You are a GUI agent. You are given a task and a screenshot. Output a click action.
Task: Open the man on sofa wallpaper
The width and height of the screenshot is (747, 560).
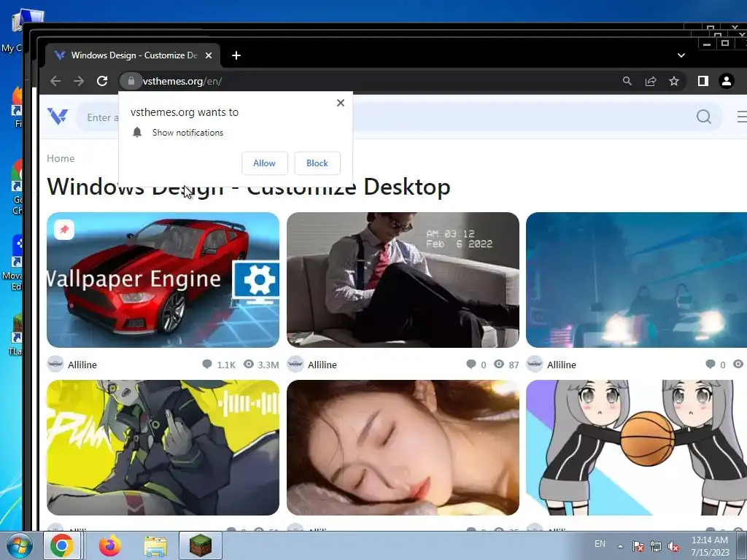pyautogui.click(x=403, y=280)
